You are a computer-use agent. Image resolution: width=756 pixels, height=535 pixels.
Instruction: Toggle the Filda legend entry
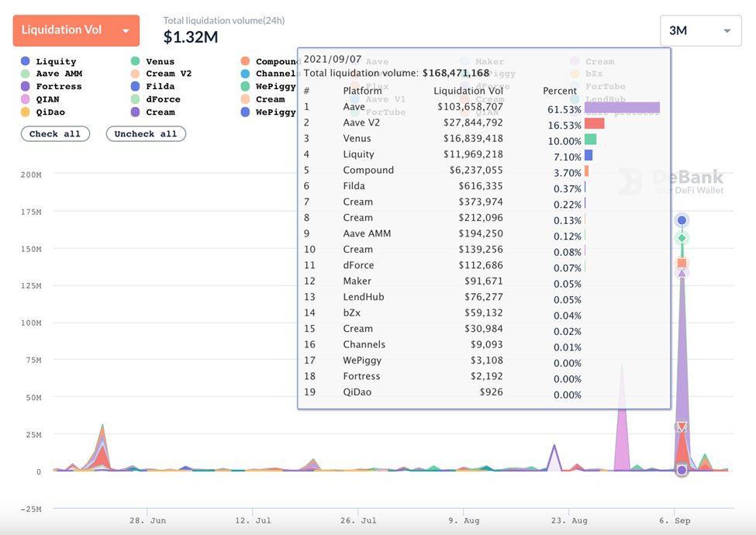160,87
